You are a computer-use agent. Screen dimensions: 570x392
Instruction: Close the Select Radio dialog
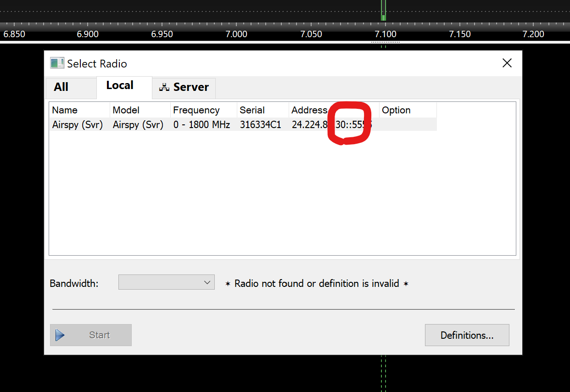pos(507,63)
